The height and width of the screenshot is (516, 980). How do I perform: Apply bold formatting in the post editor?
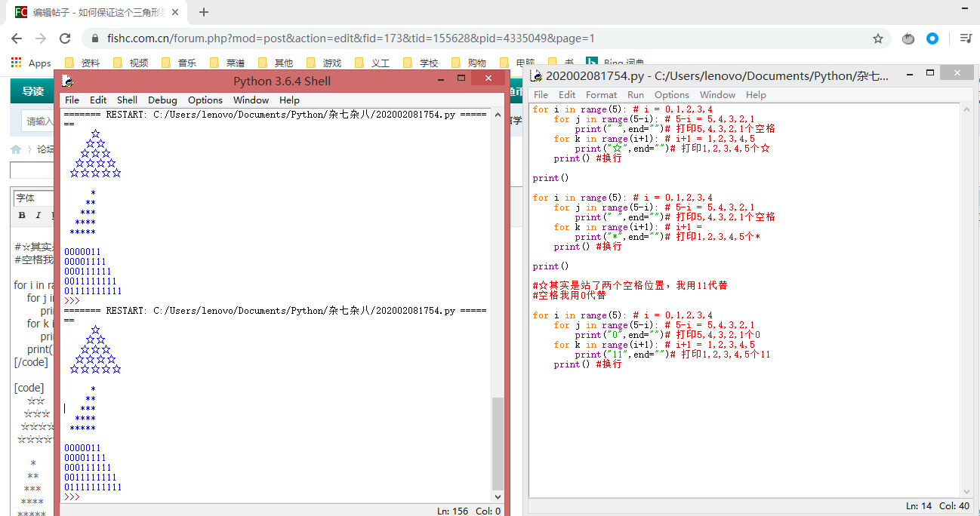coord(22,216)
